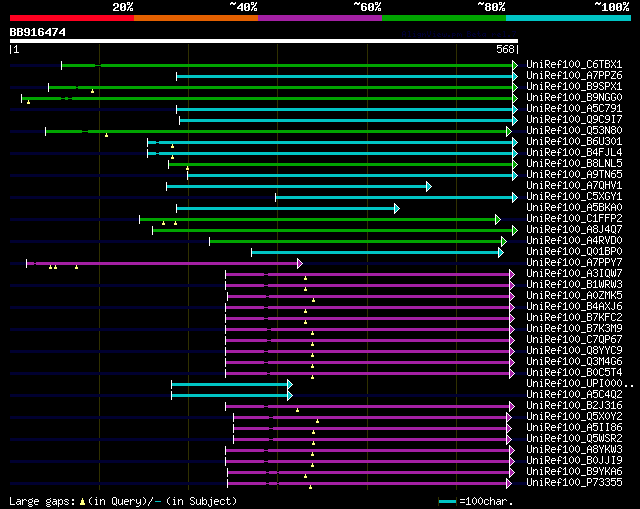Select the UniRef100_Q8YYC9 label
The height and width of the screenshot is (509, 640).
[x=574, y=351]
